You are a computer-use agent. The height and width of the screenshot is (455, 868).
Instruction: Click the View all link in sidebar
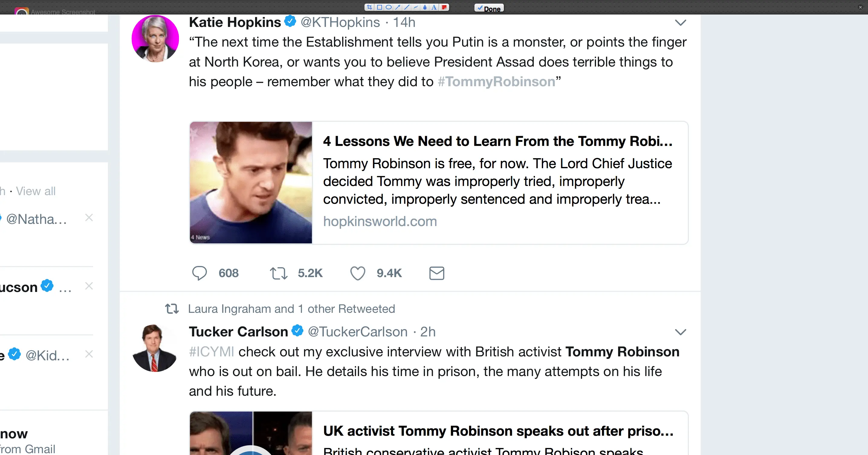[36, 191]
